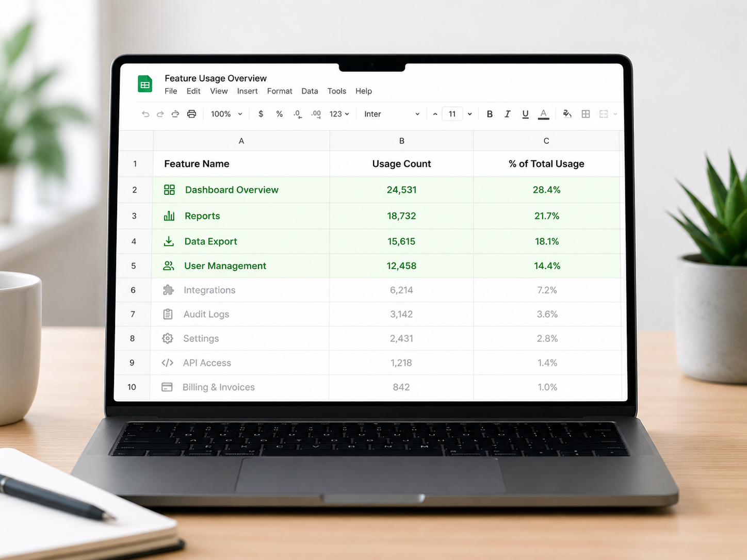Open the 123 number format dropdown

[339, 114]
